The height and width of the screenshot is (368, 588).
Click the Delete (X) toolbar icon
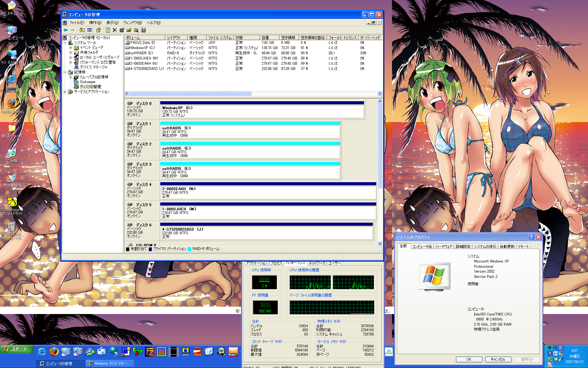click(x=115, y=30)
